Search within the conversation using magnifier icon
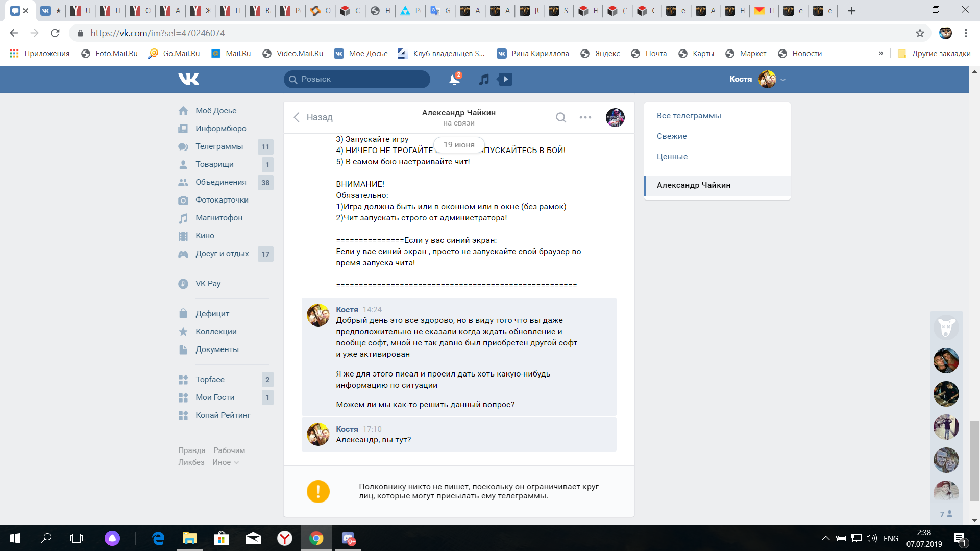Image resolution: width=980 pixels, height=551 pixels. (561, 117)
